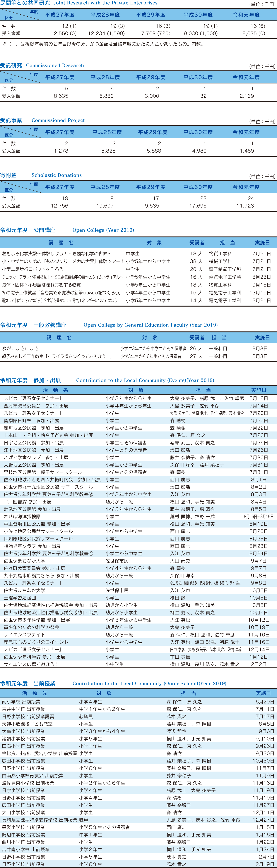Click the '2,139' amount cell
This screenshot has width=277, height=868.
tap(247, 96)
